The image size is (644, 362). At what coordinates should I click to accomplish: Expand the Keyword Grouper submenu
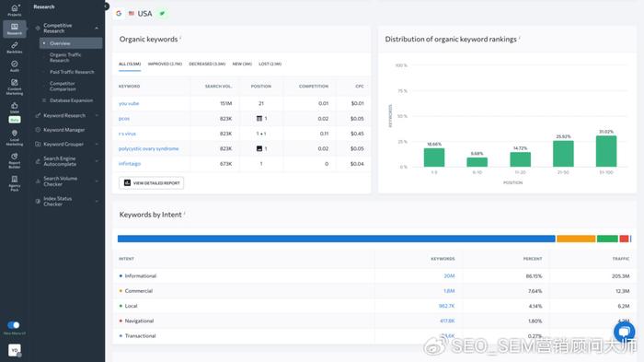[97, 144]
